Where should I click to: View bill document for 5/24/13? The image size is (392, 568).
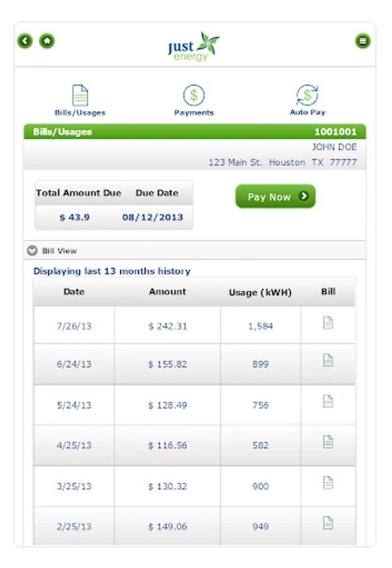click(x=328, y=401)
